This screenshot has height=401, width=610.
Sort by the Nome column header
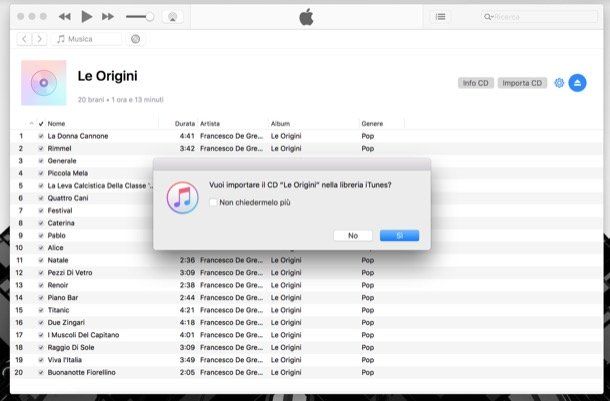click(56, 124)
